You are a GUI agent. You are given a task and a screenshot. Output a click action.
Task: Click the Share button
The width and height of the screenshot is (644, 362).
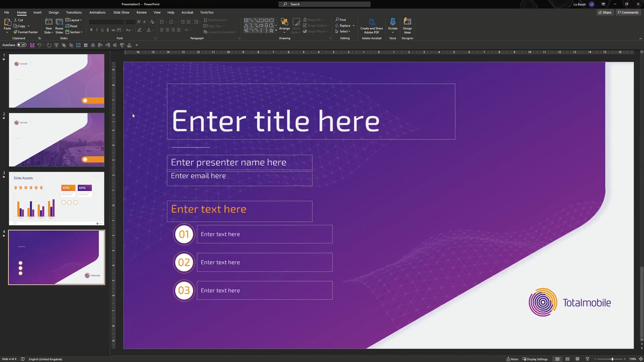605,12
